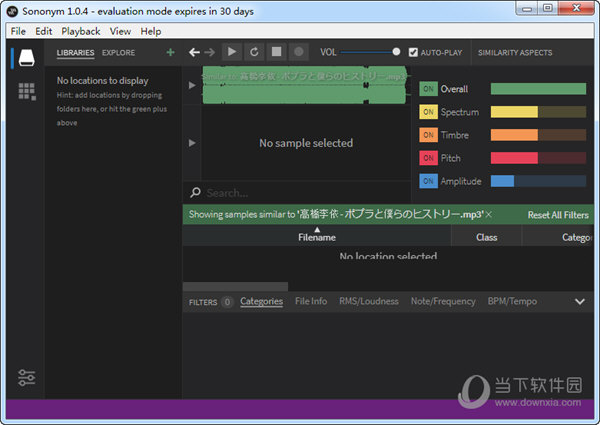
Task: Click the 'No locations to display' text
Action: tap(102, 81)
